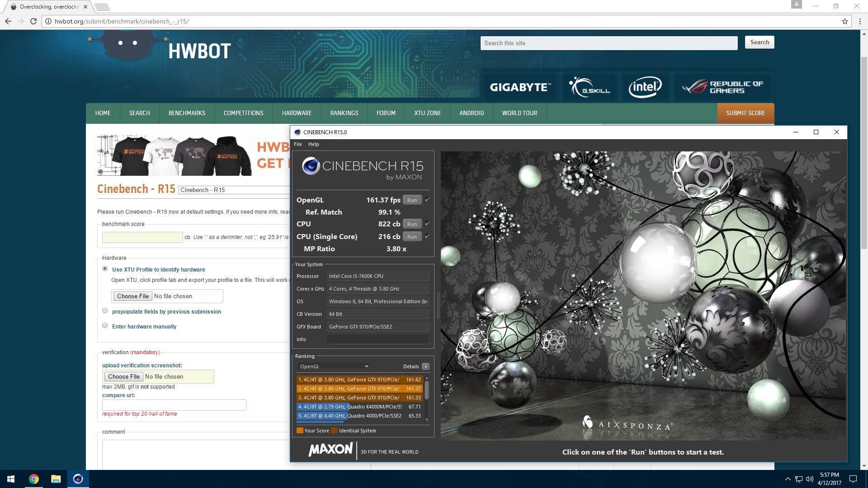Click the Chrome user profile icon
Screen dimensions: 868x488
797,5
